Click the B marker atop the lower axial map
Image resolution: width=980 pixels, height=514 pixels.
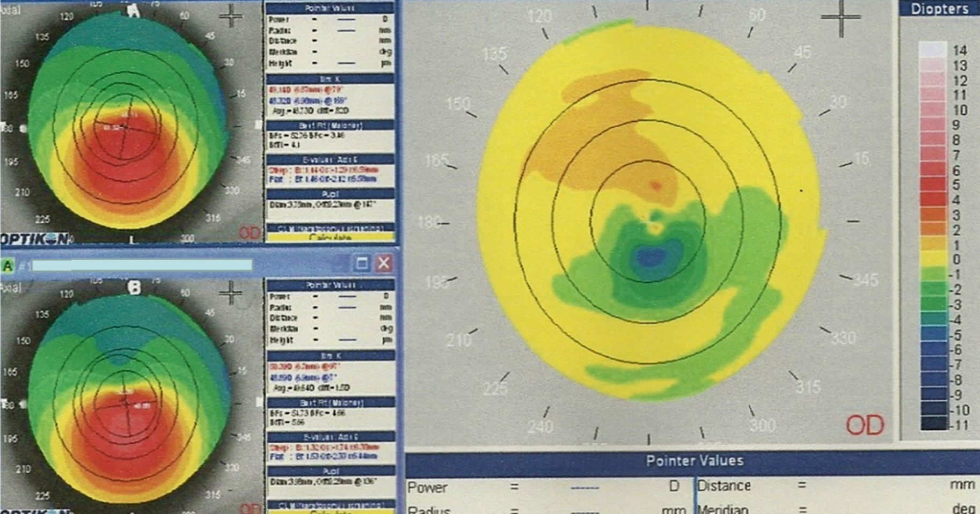click(134, 288)
